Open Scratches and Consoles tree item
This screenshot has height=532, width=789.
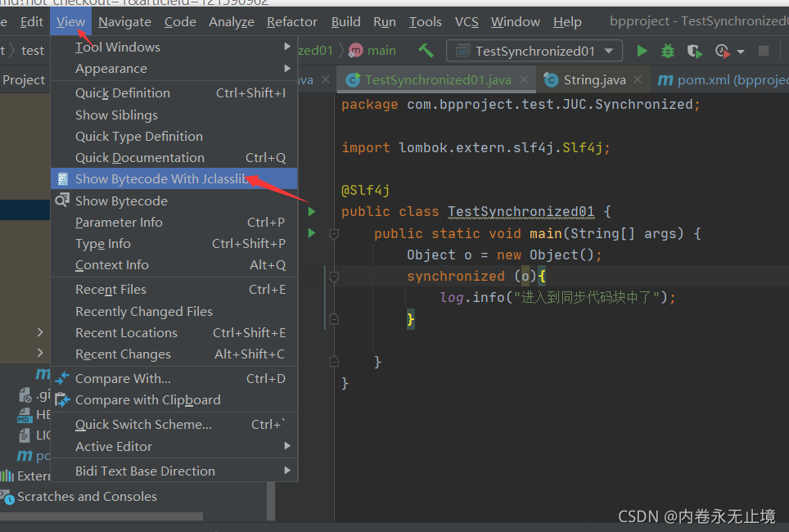pos(87,497)
